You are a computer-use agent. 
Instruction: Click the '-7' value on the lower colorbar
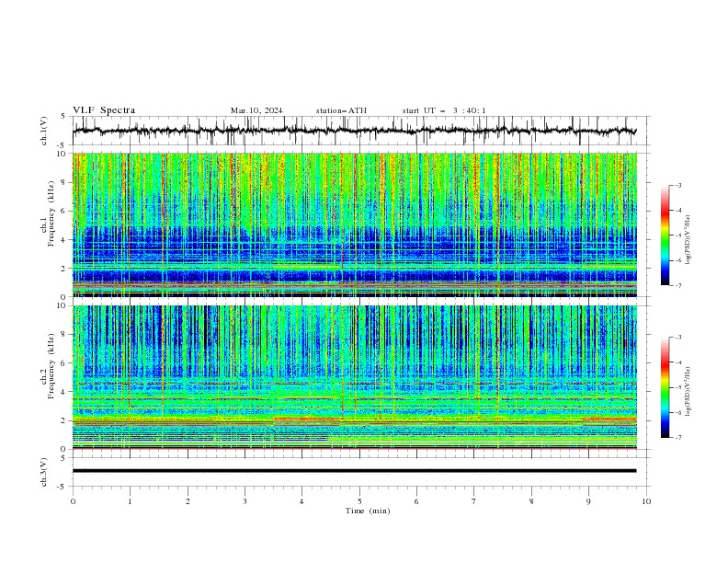677,438
